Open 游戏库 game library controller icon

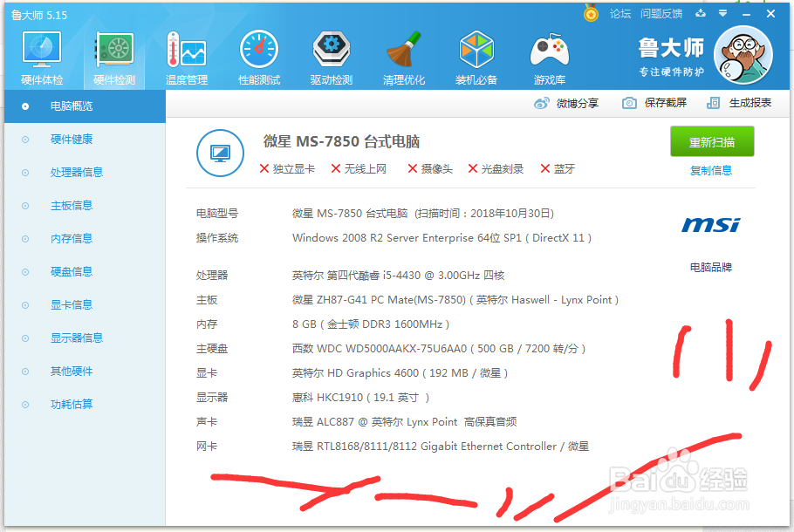pos(550,58)
